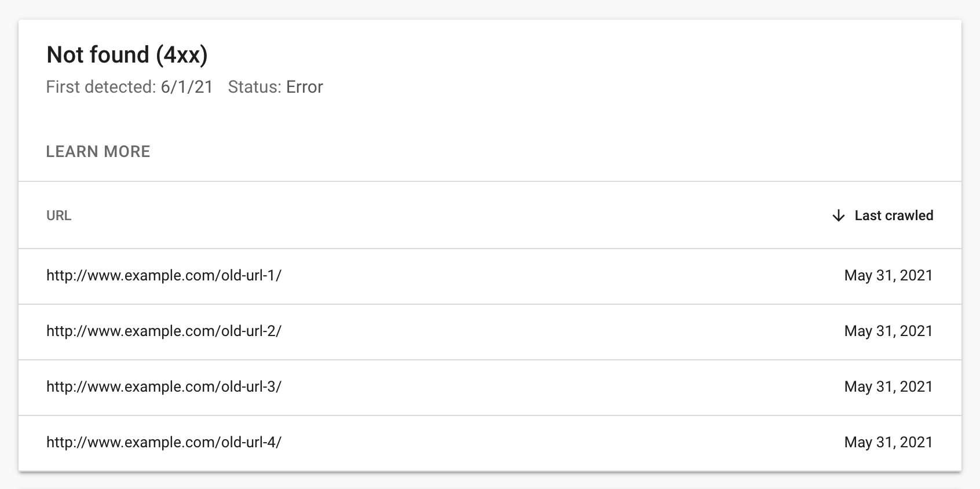Click the crawl date beside old-url-3
Viewport: 980px width, 489px height.
click(888, 387)
